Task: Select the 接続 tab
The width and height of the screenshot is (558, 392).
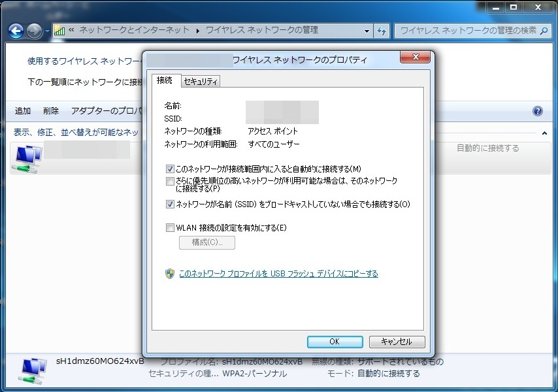Action: click(165, 80)
